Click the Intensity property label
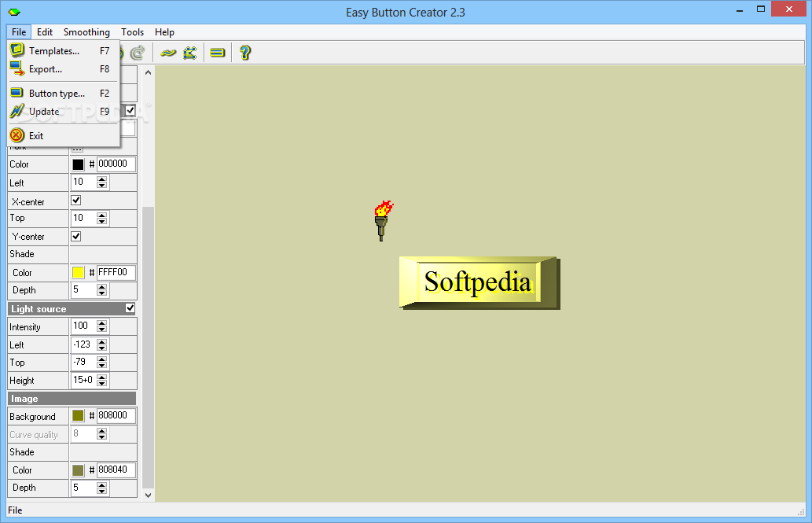The height and width of the screenshot is (523, 812). click(25, 327)
